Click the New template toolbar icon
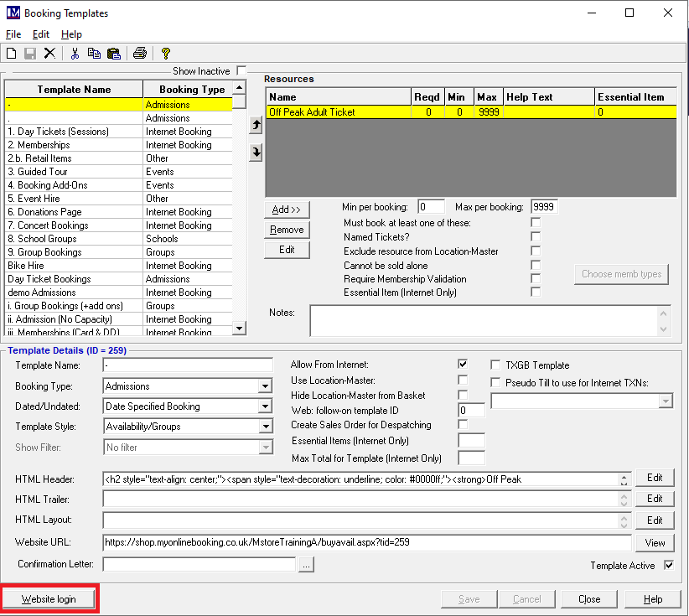The image size is (689, 616). (12, 54)
